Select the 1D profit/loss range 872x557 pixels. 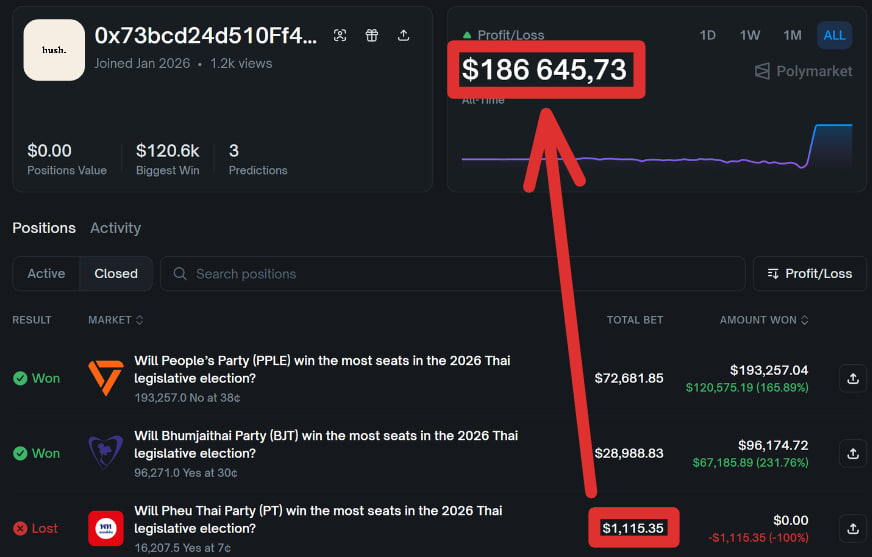point(707,36)
